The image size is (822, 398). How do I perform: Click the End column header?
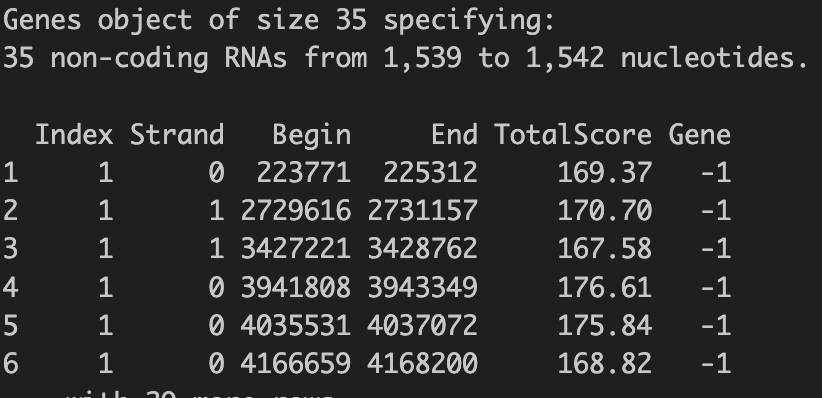(x=455, y=135)
